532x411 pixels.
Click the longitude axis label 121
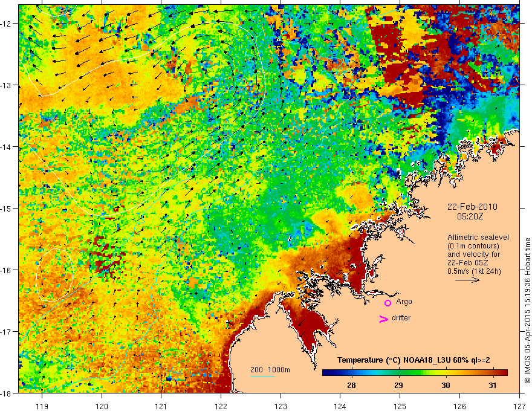[x=161, y=406]
